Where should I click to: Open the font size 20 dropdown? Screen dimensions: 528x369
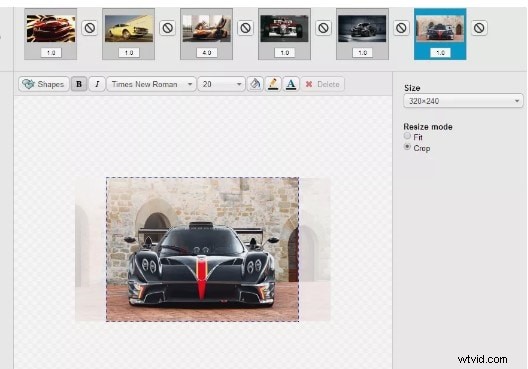[221, 84]
